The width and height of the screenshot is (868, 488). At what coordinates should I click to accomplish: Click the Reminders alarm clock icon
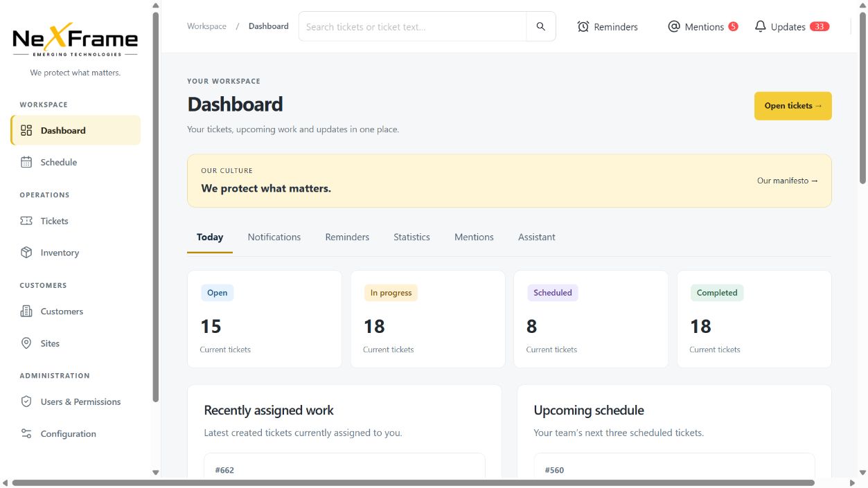pyautogui.click(x=583, y=26)
